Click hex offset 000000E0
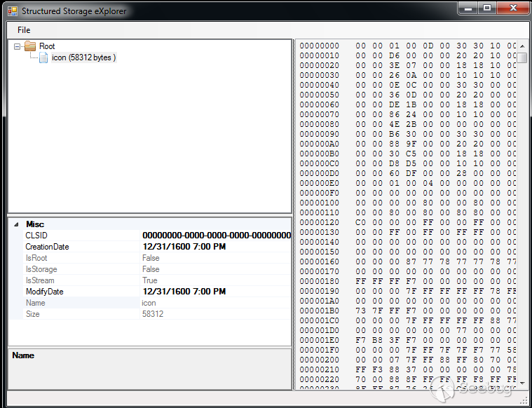This screenshot has height=408, width=532. pos(319,183)
